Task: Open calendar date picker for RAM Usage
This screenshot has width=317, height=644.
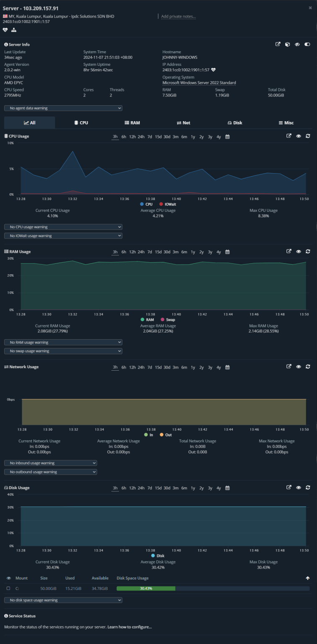Action: (x=227, y=252)
